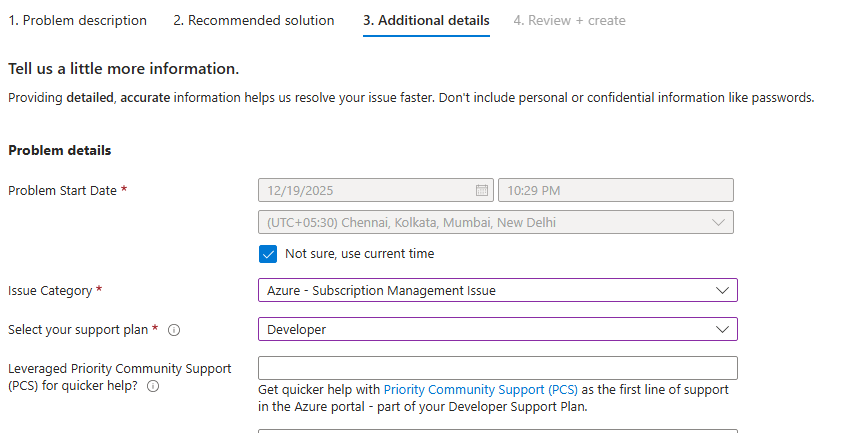Viewport: 842px width, 433px height.
Task: Click chevron arrow on timezone dropdown
Action: click(x=717, y=222)
